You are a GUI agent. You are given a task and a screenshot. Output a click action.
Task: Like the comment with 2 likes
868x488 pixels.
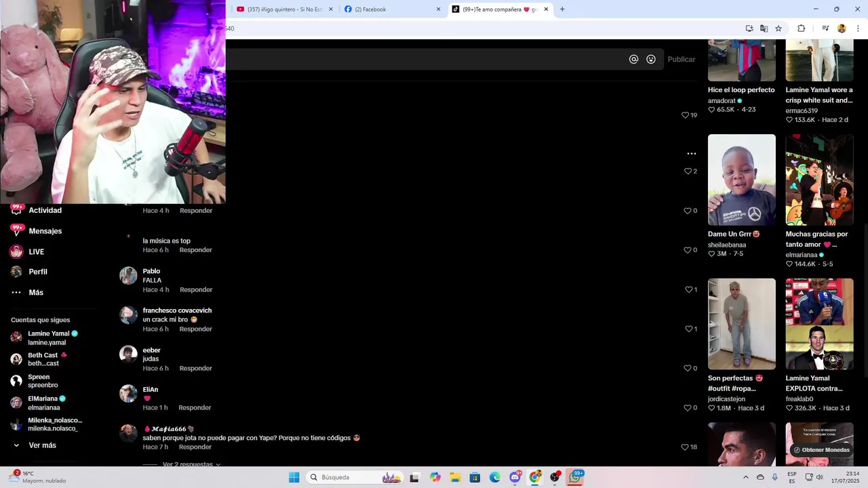pyautogui.click(x=688, y=171)
